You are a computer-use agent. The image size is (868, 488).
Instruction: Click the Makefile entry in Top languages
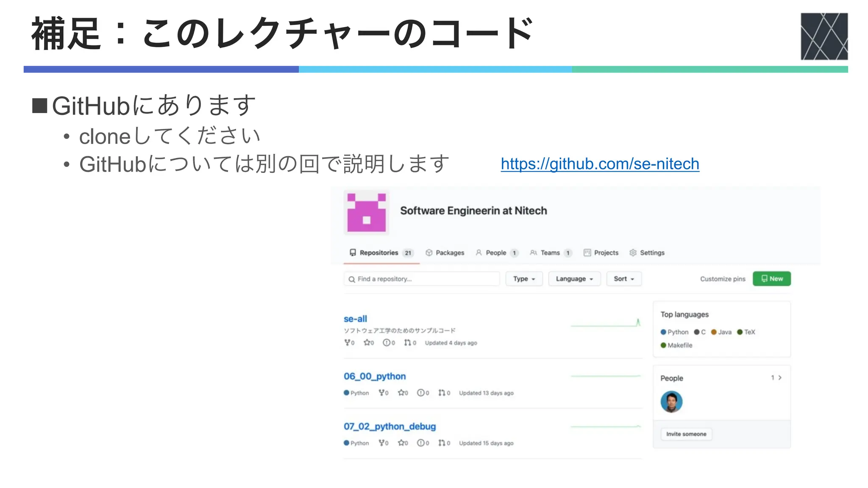coord(676,345)
